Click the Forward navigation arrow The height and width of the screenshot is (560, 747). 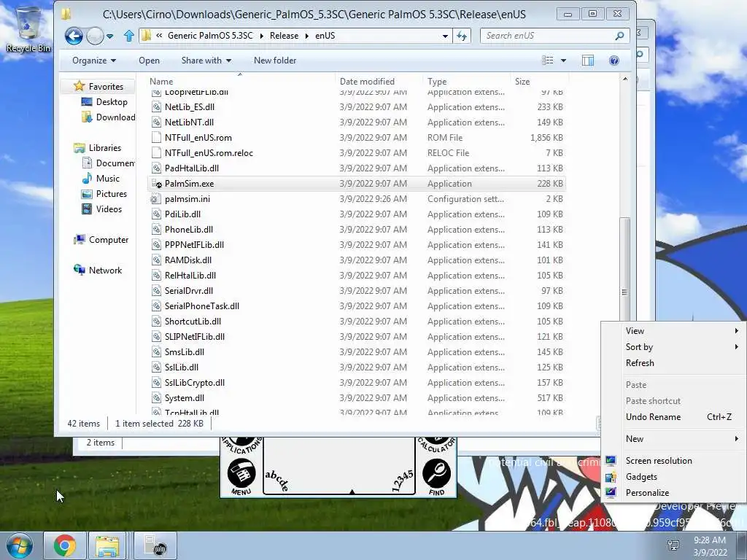tap(96, 36)
